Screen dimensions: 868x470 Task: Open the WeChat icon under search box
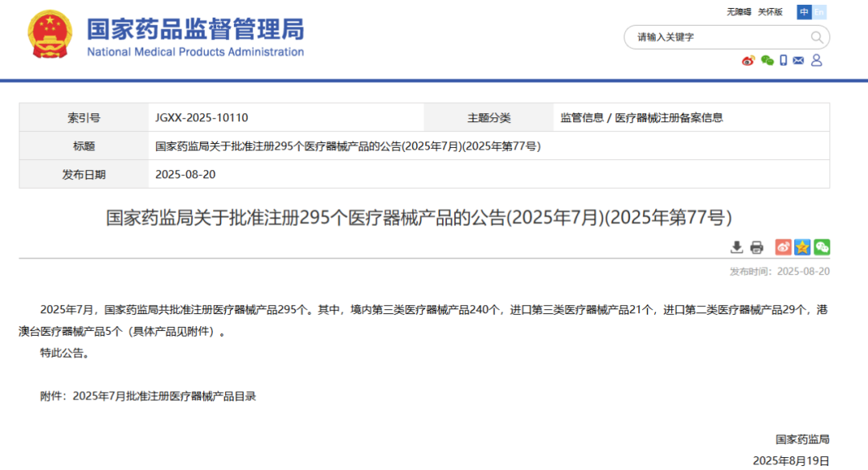click(x=767, y=60)
